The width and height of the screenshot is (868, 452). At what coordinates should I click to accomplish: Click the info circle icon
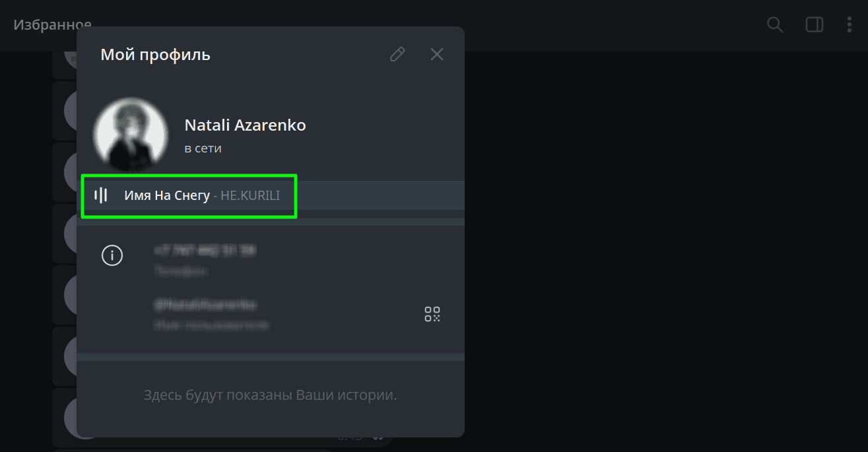(x=112, y=255)
